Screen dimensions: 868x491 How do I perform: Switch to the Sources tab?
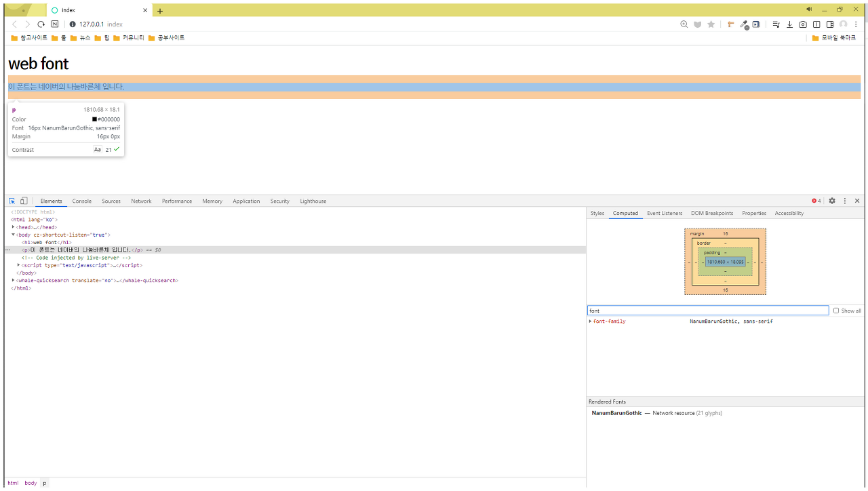111,201
